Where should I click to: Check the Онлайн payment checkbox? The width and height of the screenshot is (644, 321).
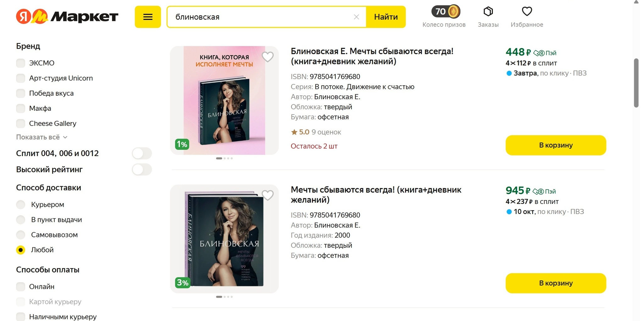coord(21,287)
